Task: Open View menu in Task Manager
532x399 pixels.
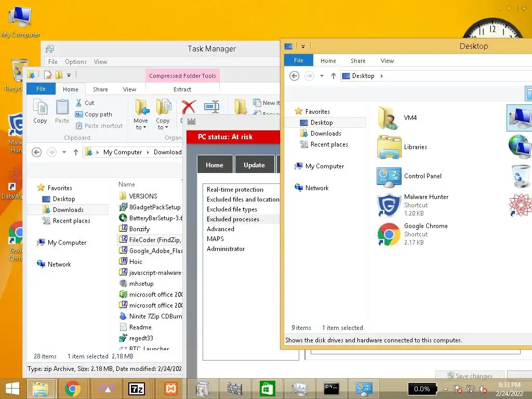Action: point(100,62)
